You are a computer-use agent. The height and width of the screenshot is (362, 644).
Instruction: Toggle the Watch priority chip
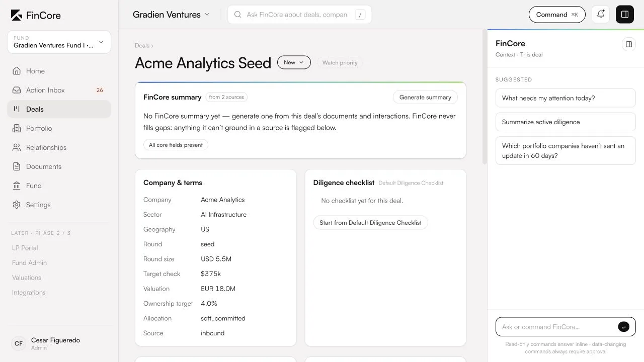(340, 63)
